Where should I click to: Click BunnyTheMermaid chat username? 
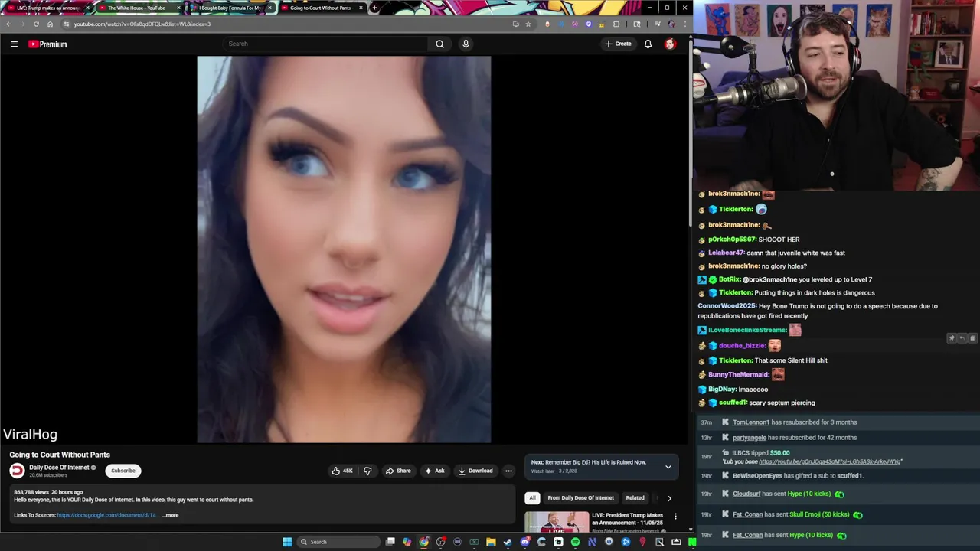click(x=739, y=375)
